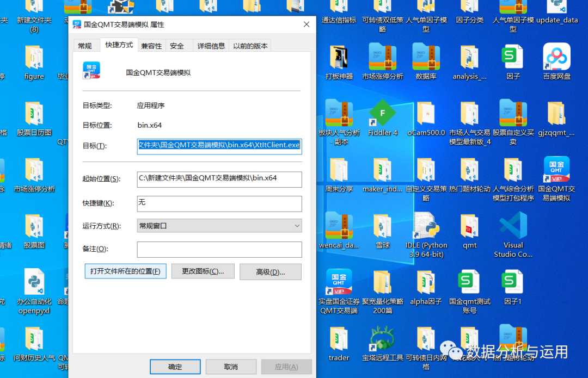Screen dimensions: 588x378
Task: Open the 高级 settings button
Action: click(271, 271)
